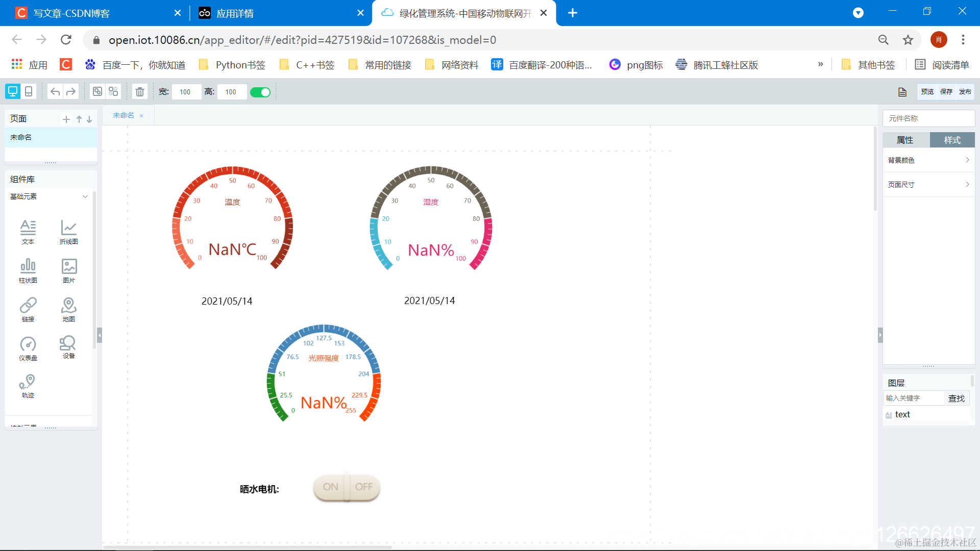The image size is (980, 551).
Task: Select the 轨迹 track component
Action: coord(28,386)
